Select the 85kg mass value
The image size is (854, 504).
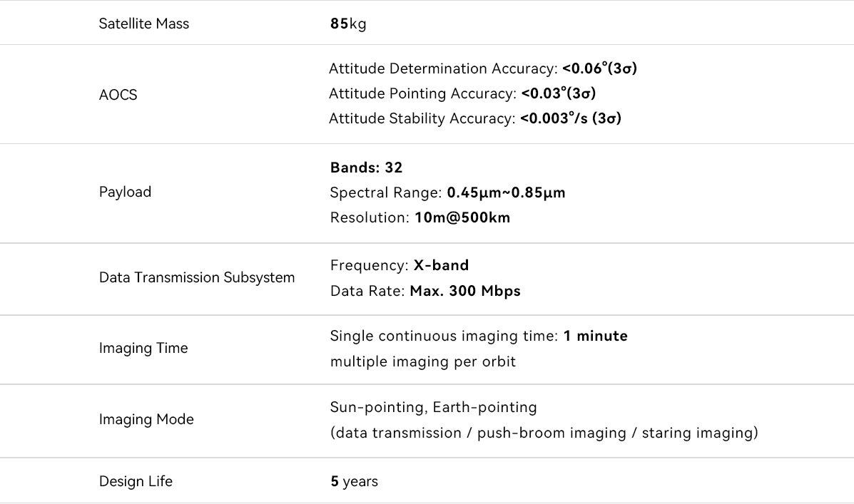point(348,24)
